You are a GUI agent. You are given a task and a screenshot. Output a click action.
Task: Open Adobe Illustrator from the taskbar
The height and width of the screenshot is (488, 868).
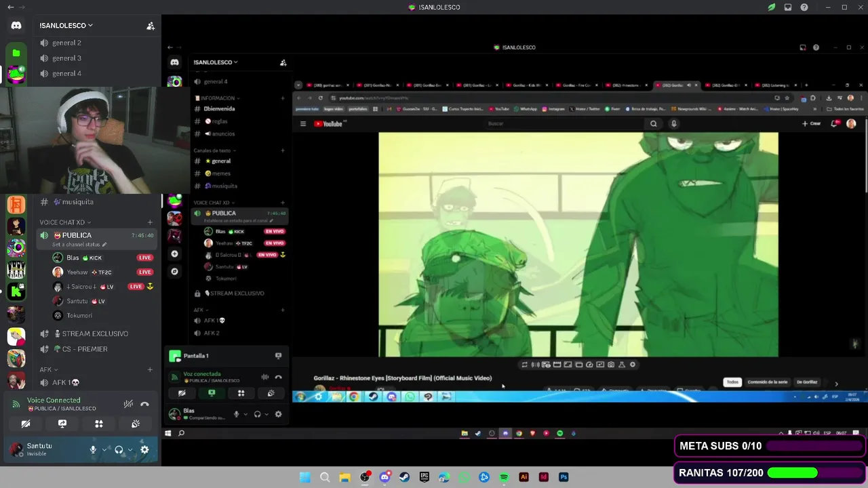click(x=524, y=477)
